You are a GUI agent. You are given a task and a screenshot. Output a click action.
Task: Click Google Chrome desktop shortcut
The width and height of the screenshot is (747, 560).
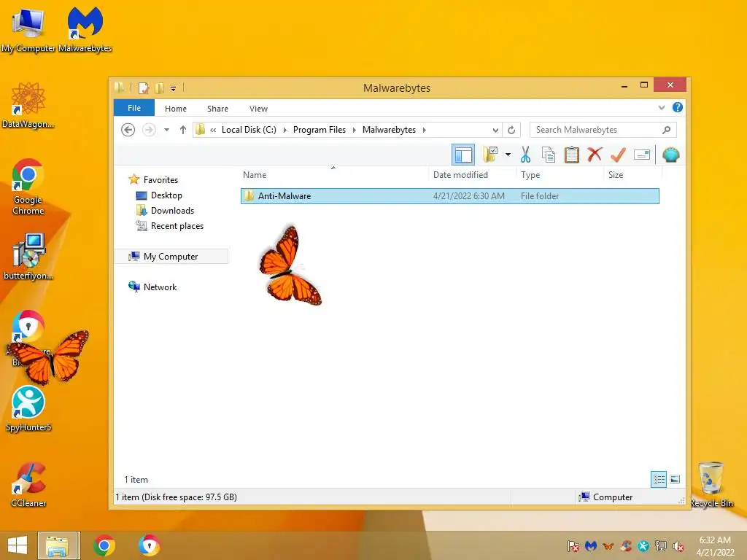(x=28, y=187)
